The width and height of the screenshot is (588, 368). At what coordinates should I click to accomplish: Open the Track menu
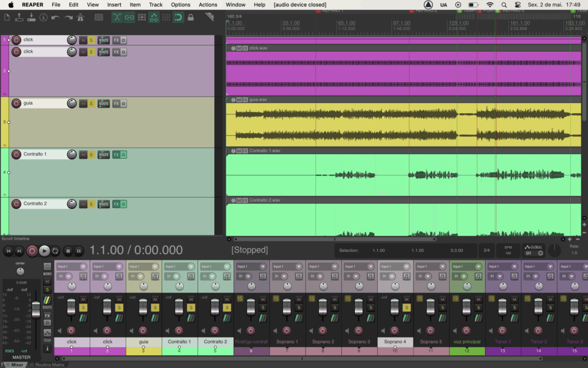point(156,5)
